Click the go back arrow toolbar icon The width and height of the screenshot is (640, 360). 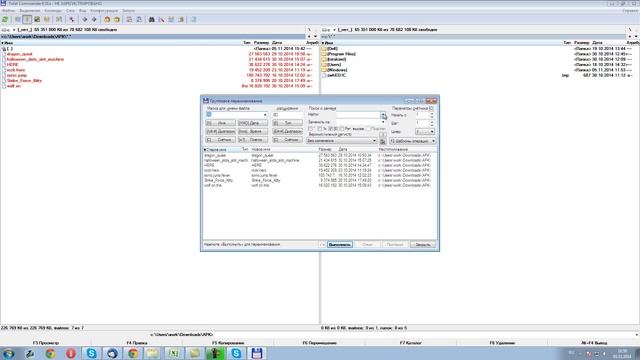point(84,19)
